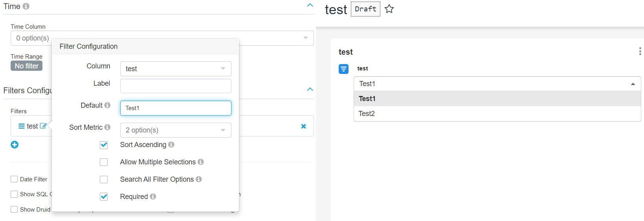644x221 pixels.
Task: Toggle the Date Filter checkbox
Action: [14, 179]
